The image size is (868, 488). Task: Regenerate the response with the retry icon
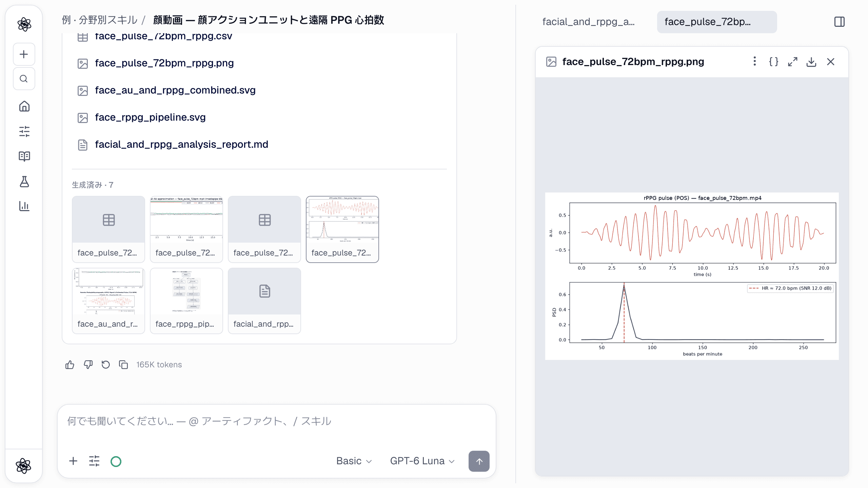pos(106,365)
